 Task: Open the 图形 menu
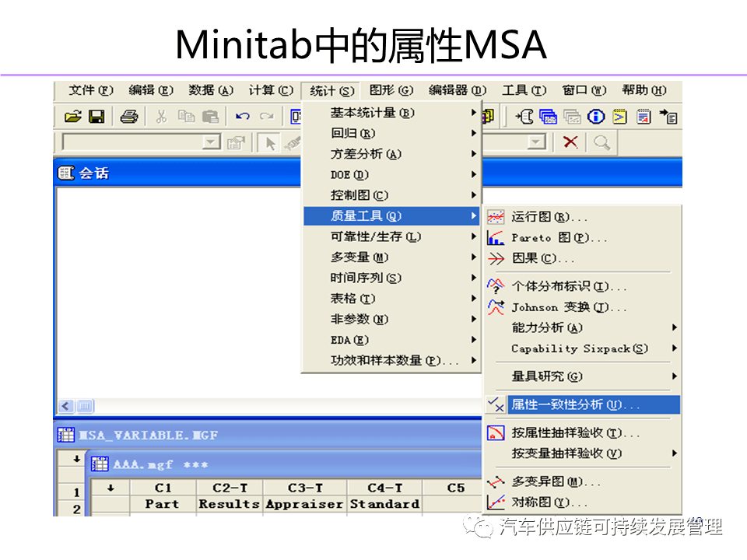click(391, 90)
